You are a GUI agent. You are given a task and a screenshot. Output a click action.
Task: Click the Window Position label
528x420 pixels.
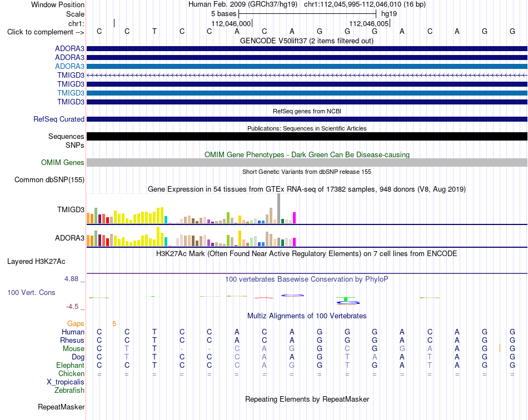[58, 4]
